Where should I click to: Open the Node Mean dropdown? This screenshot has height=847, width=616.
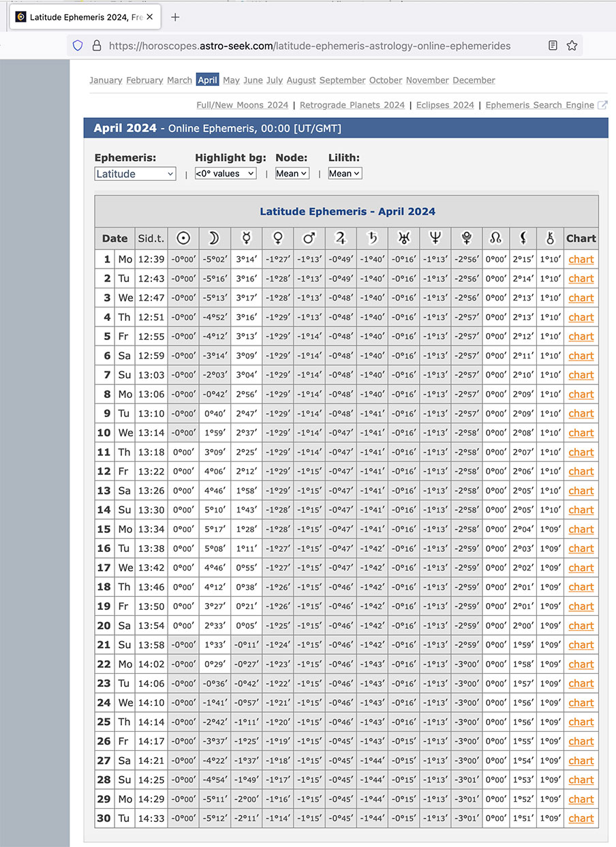pos(292,174)
